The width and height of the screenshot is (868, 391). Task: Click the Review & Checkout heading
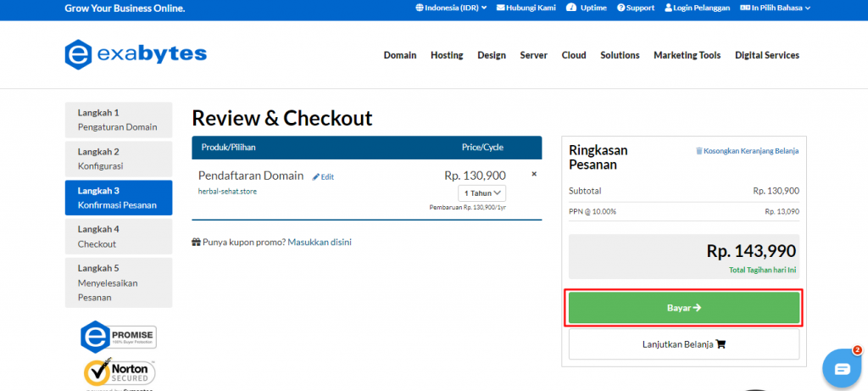click(282, 118)
